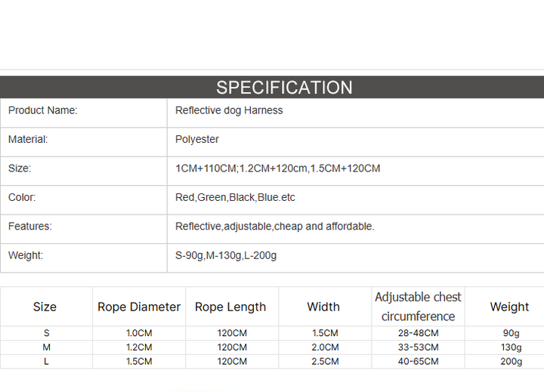The width and height of the screenshot is (544, 392).
Task: Select the size value '1CM+110CM;1.2CM+120cm'
Action: [x=241, y=168]
